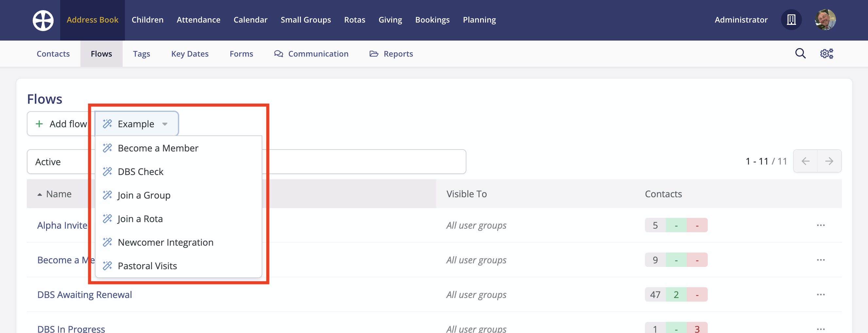
Task: Select Newcomer Integration from the template list
Action: coord(165,242)
